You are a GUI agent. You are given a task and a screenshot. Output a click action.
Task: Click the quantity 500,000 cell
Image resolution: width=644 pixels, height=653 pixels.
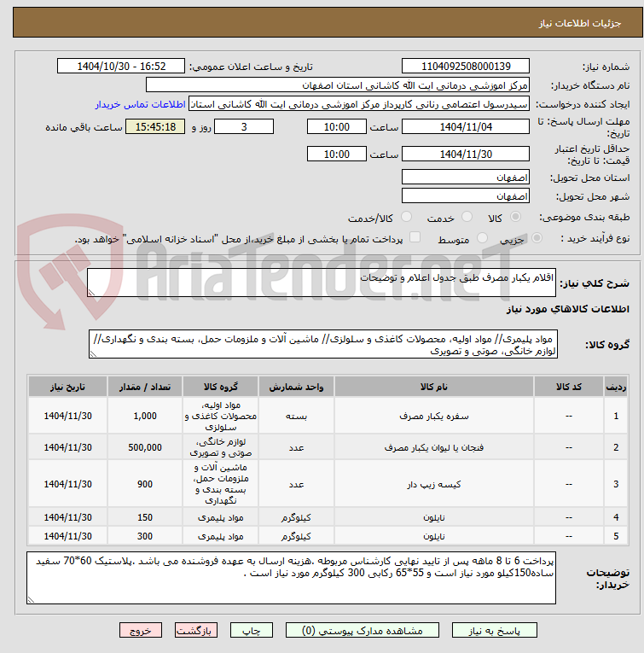pyautogui.click(x=145, y=447)
